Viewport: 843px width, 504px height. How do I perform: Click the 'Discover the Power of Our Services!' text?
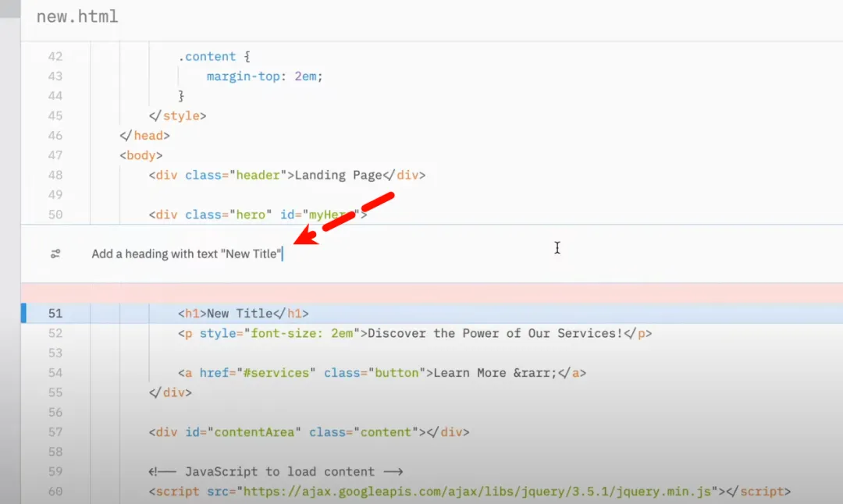tap(495, 333)
